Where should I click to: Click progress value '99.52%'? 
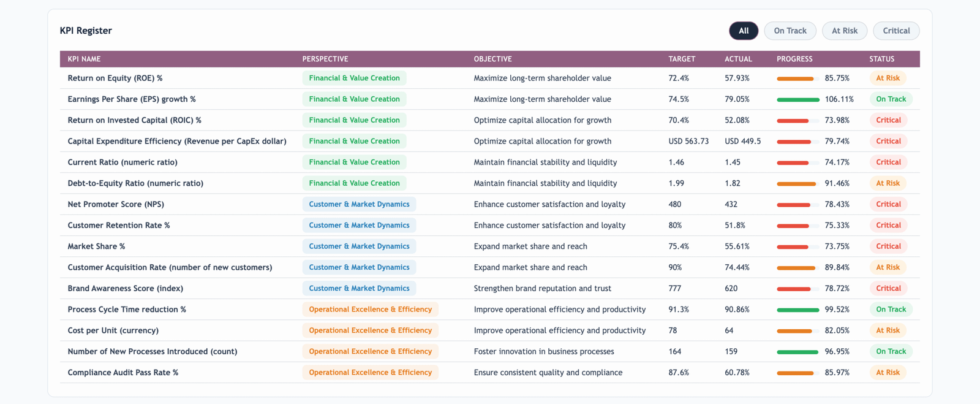click(x=837, y=310)
